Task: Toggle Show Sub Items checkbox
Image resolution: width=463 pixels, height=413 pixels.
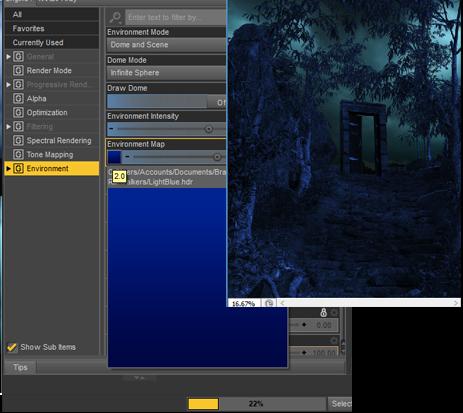Action: pyautogui.click(x=12, y=347)
